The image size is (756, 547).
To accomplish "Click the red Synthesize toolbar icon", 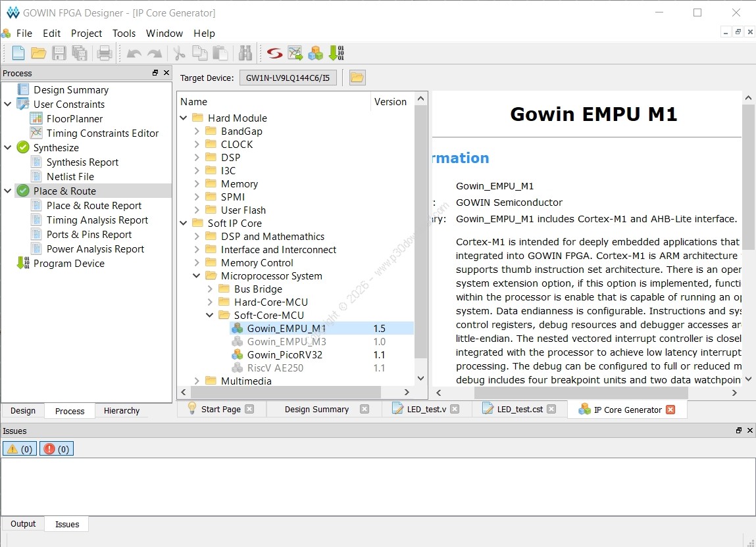I will (275, 53).
